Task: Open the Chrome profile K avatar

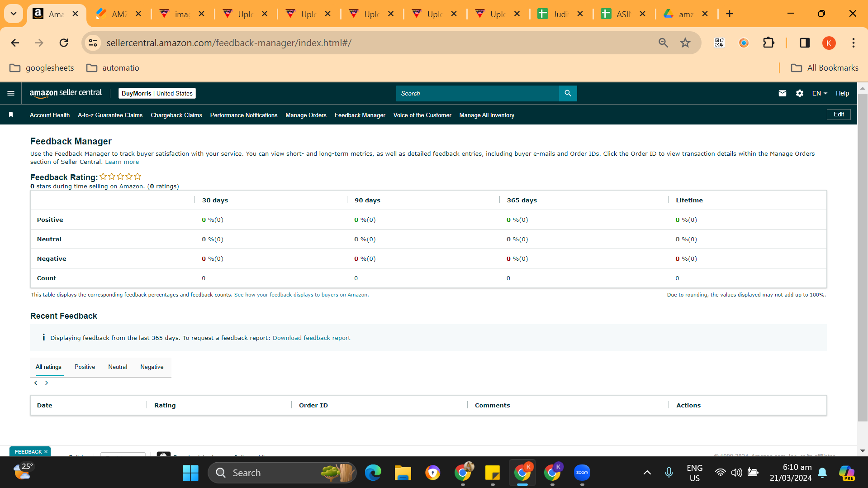Action: 829,43
